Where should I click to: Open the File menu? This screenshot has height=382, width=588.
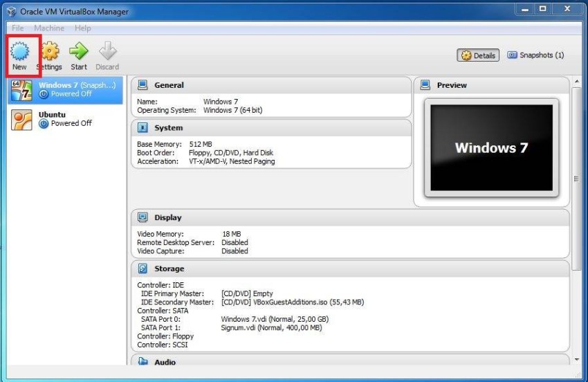17,28
